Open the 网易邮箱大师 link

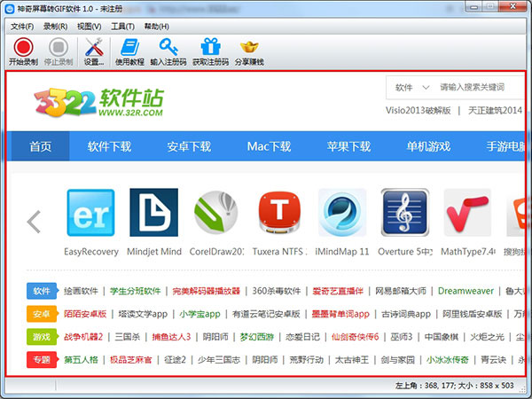tap(401, 291)
